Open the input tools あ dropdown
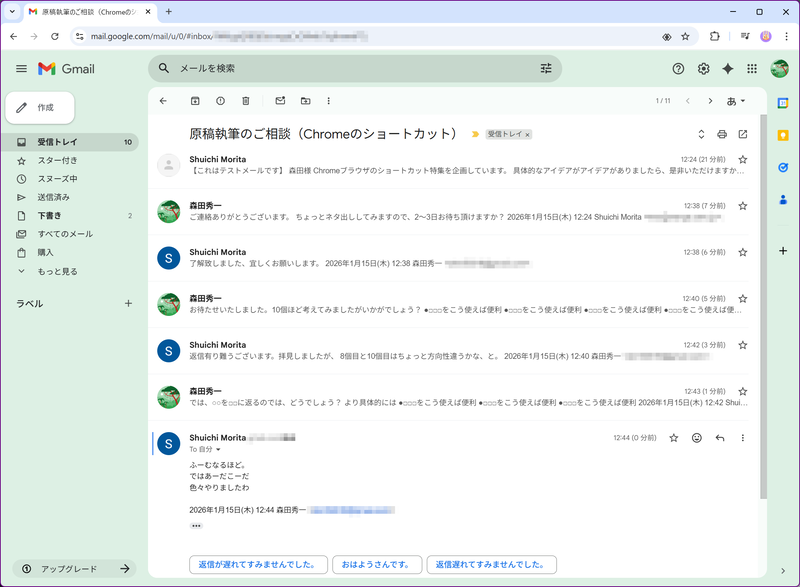 click(x=736, y=101)
